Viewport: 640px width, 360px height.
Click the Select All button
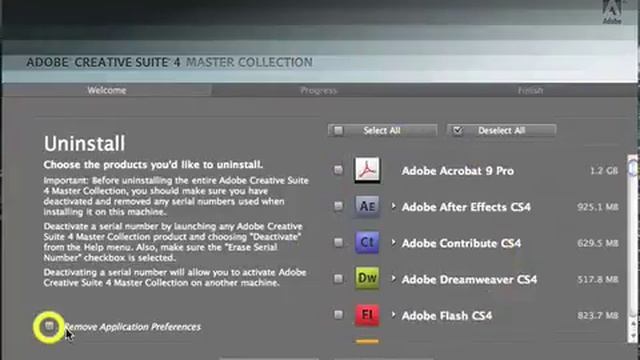[x=382, y=131]
